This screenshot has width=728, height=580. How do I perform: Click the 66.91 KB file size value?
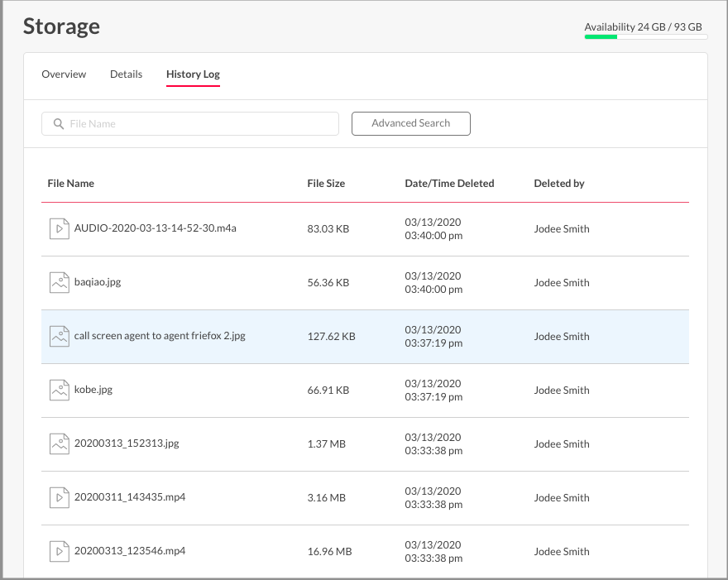(328, 391)
